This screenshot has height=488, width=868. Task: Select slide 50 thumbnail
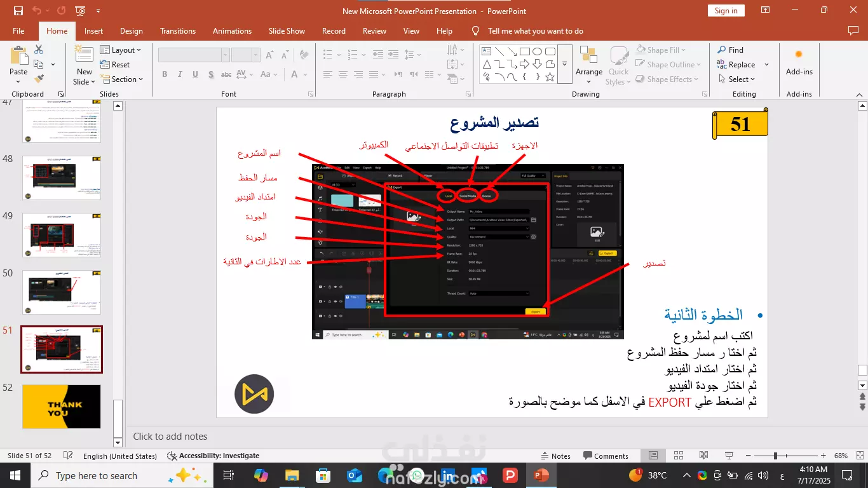pyautogui.click(x=62, y=292)
